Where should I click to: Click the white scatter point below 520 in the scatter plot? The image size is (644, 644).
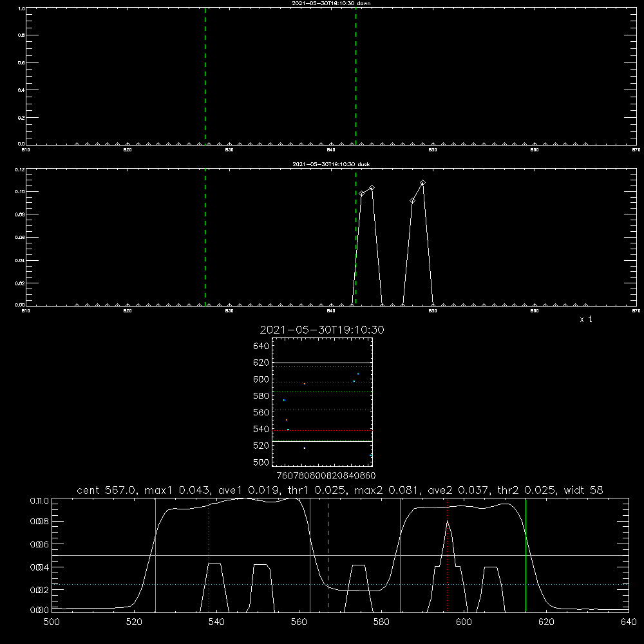[305, 448]
